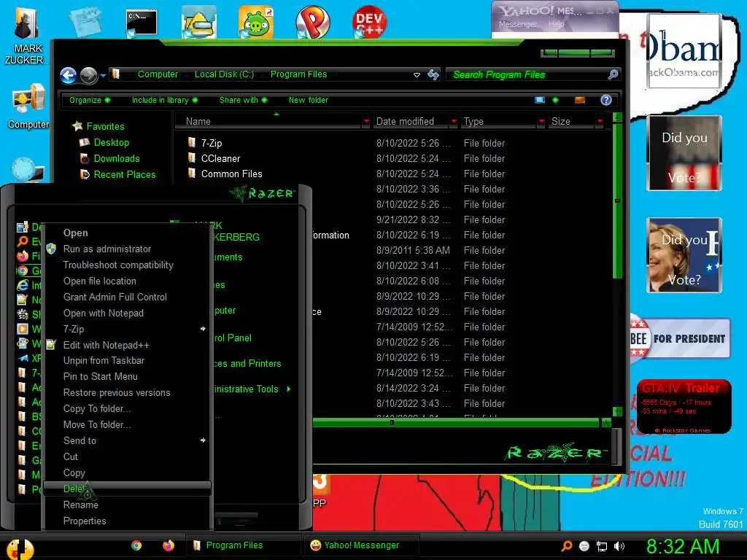Image resolution: width=747 pixels, height=560 pixels.
Task: Click the pinned Chrome icon on taskbar
Action: pos(136,545)
